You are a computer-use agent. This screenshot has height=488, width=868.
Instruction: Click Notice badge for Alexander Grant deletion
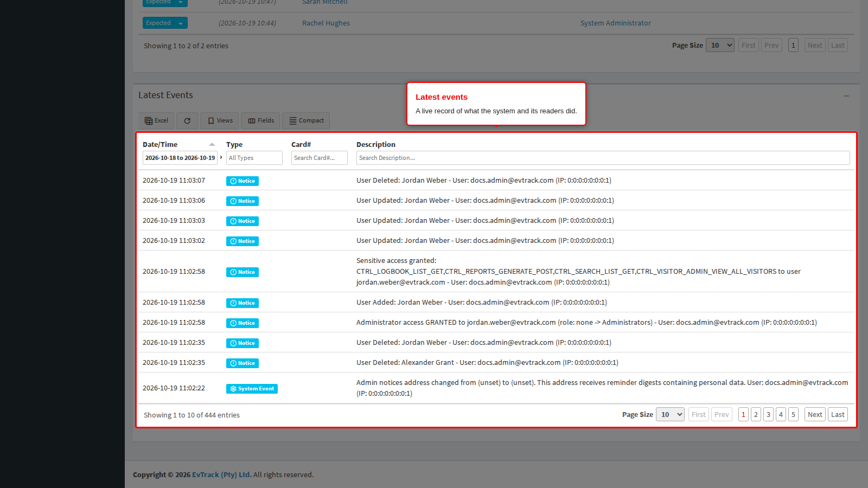coord(242,363)
